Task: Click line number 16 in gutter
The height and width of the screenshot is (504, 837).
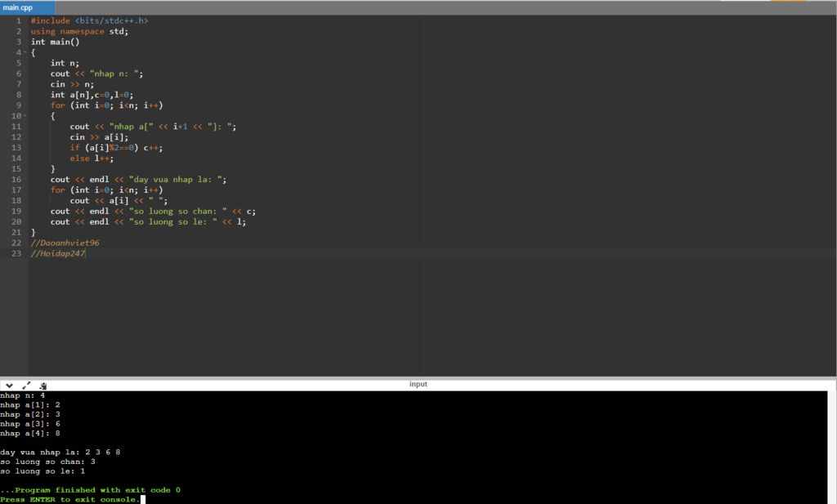Action: click(16, 179)
